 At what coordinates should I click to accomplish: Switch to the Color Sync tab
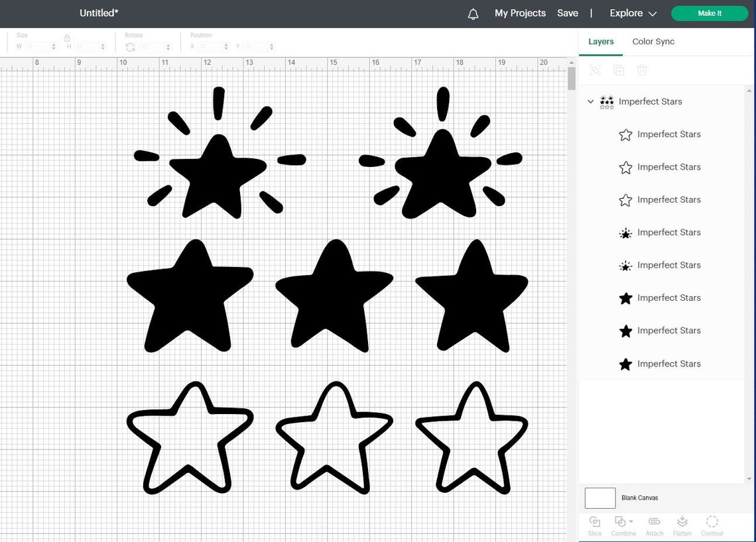pyautogui.click(x=653, y=41)
